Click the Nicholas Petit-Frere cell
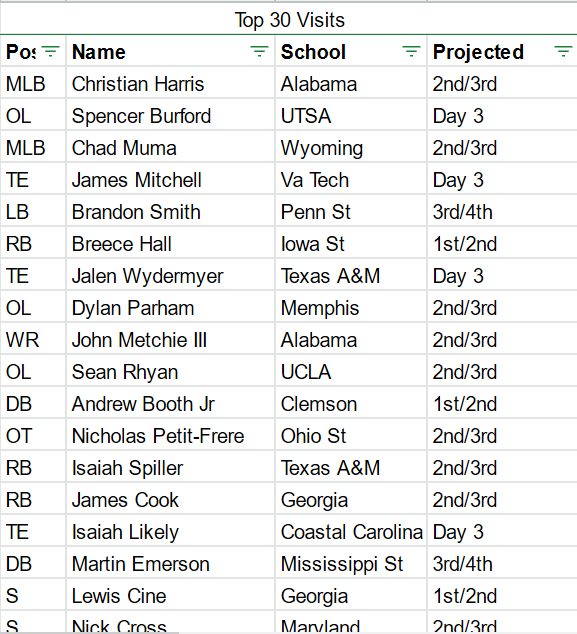Screen dimensions: 577x634 tap(170, 436)
